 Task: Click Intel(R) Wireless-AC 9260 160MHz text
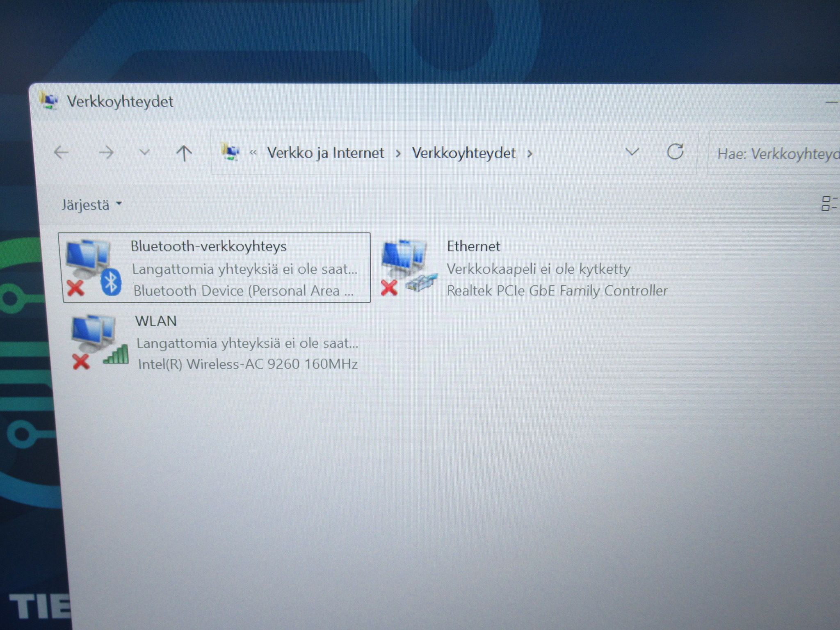(248, 364)
